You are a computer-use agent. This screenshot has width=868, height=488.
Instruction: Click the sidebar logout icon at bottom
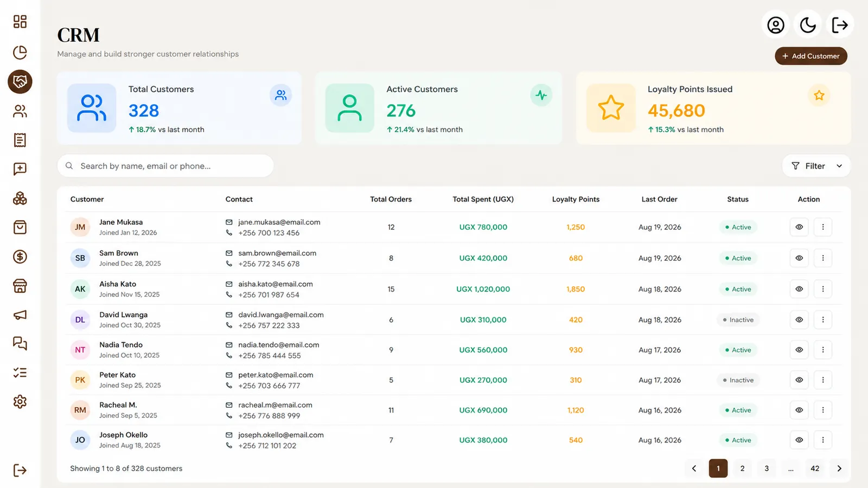(x=20, y=470)
